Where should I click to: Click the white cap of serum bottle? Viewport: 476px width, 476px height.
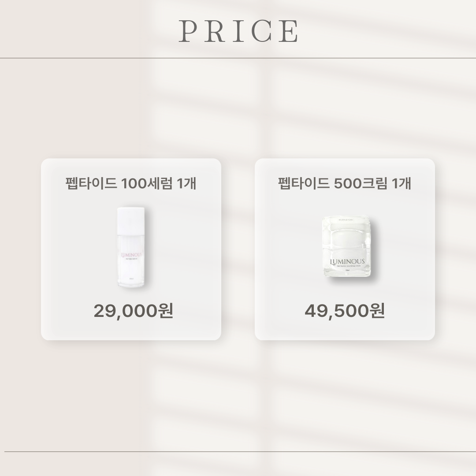point(131,221)
